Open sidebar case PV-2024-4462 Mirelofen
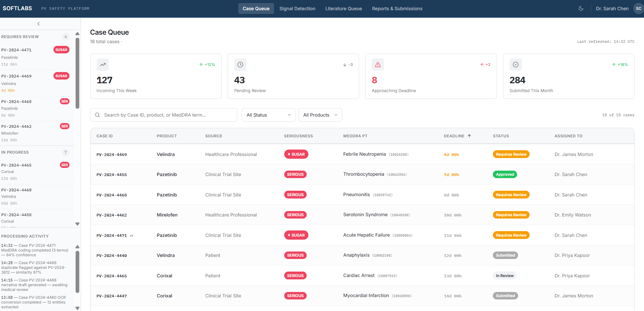Viewport: 644px width, 311px height. click(37, 133)
